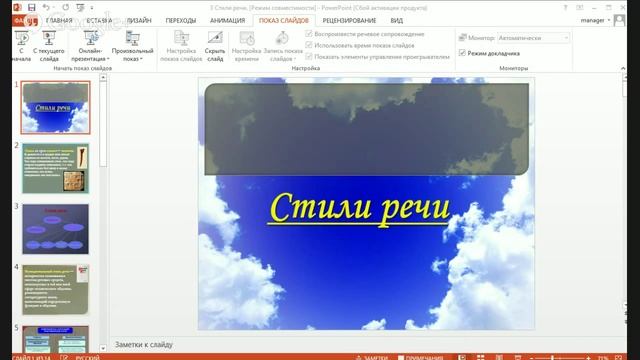Toggle Режим докладчика checkbox
This screenshot has width=640, height=360.
pyautogui.click(x=462, y=53)
